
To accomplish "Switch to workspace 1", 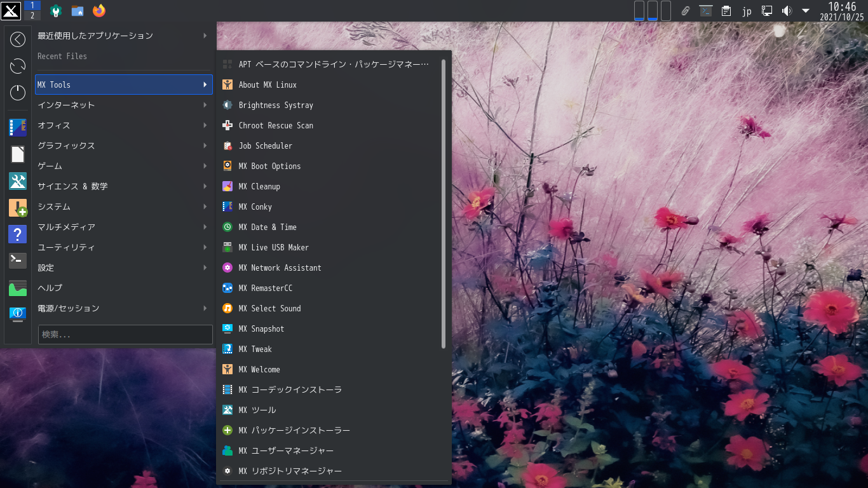I will pos(32,5).
